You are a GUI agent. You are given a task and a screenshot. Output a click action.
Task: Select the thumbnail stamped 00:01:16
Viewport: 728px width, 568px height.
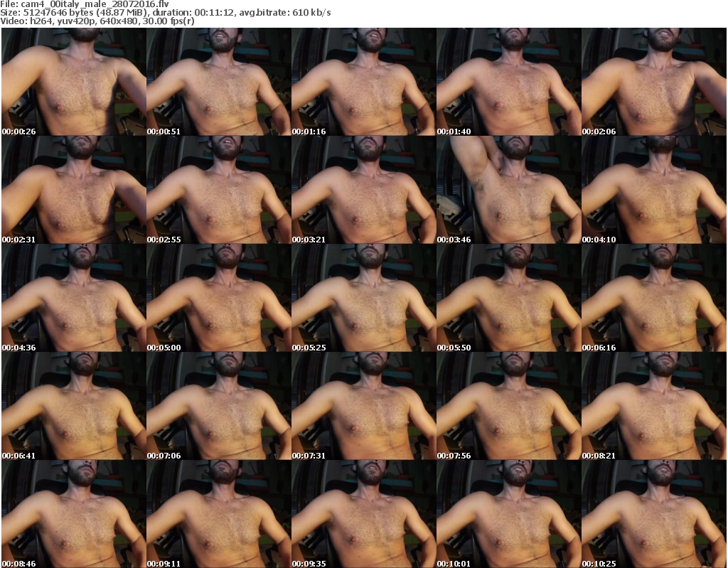click(363, 82)
